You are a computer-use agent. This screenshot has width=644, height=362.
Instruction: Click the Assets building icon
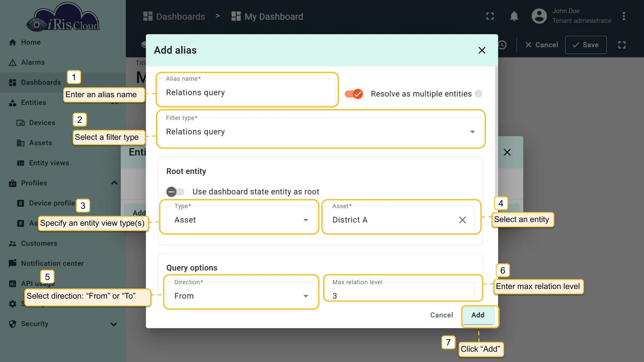20,143
